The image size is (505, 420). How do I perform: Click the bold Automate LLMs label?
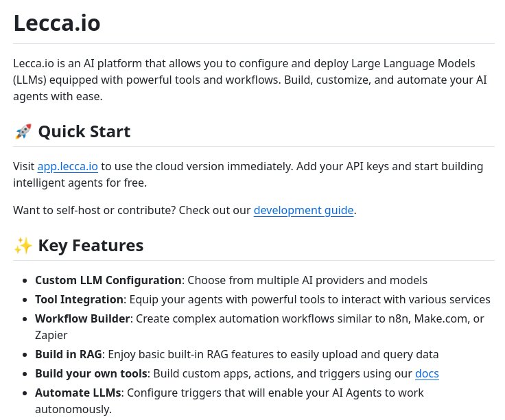pyautogui.click(x=78, y=393)
